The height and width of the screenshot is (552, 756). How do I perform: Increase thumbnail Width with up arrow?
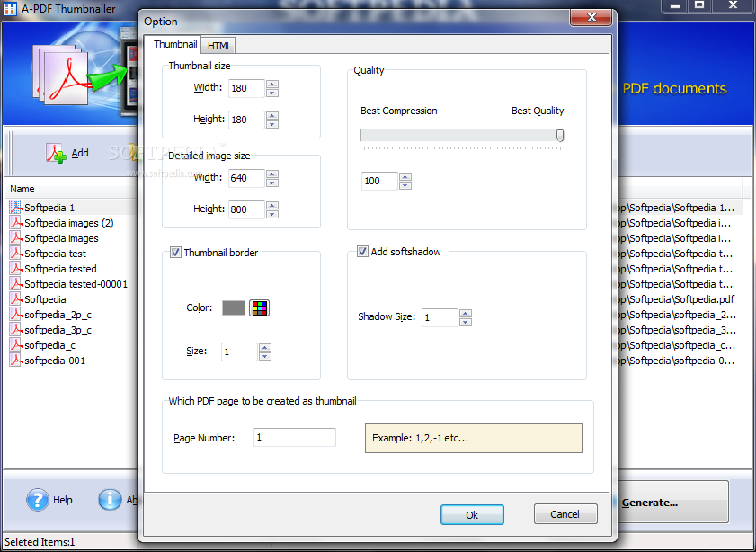pos(272,84)
